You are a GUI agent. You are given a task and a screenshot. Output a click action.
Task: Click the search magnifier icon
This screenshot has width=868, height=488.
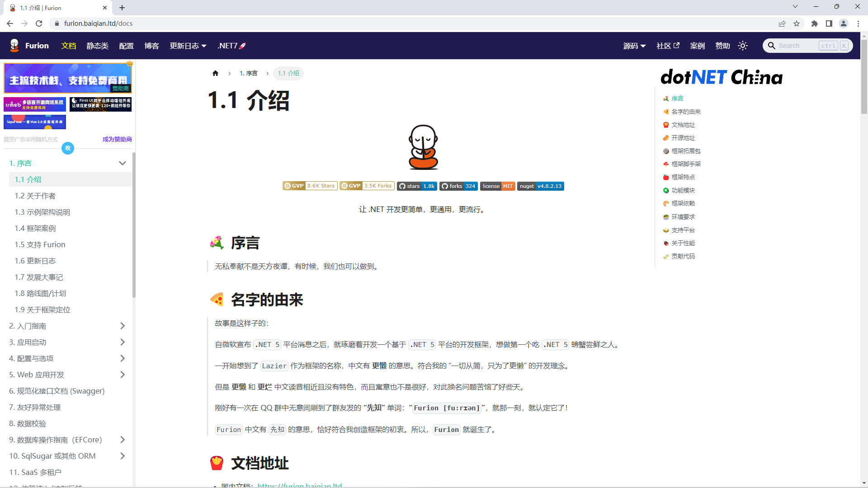coord(772,46)
